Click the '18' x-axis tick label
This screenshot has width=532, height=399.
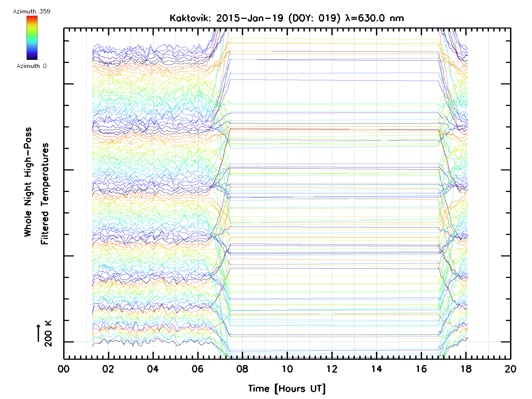pyautogui.click(x=466, y=369)
